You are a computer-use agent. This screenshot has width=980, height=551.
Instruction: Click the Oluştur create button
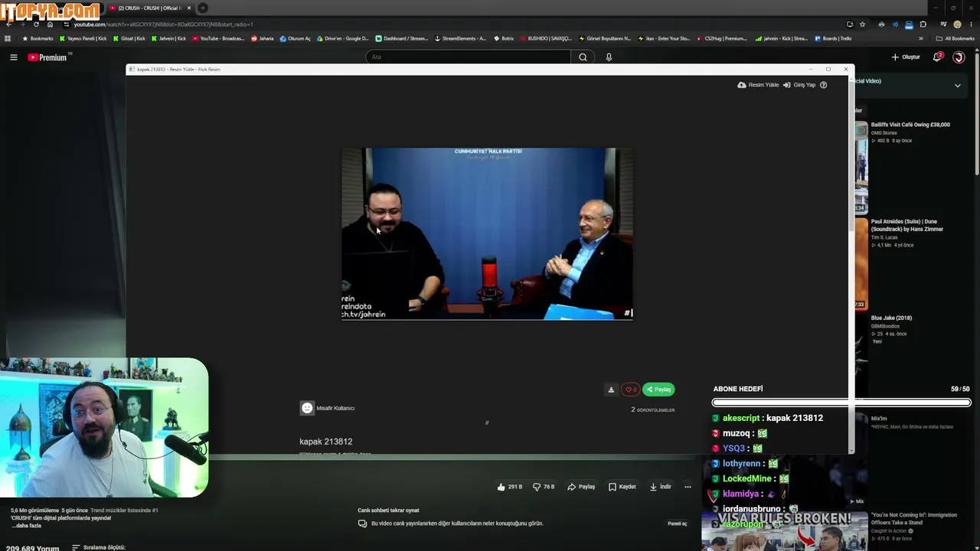tap(906, 57)
